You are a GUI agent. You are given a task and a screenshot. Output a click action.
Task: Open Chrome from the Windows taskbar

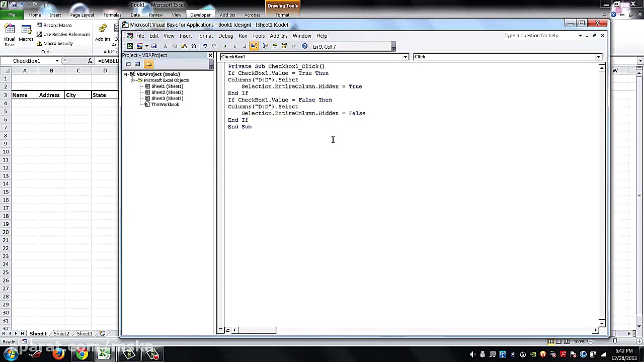pos(82,354)
